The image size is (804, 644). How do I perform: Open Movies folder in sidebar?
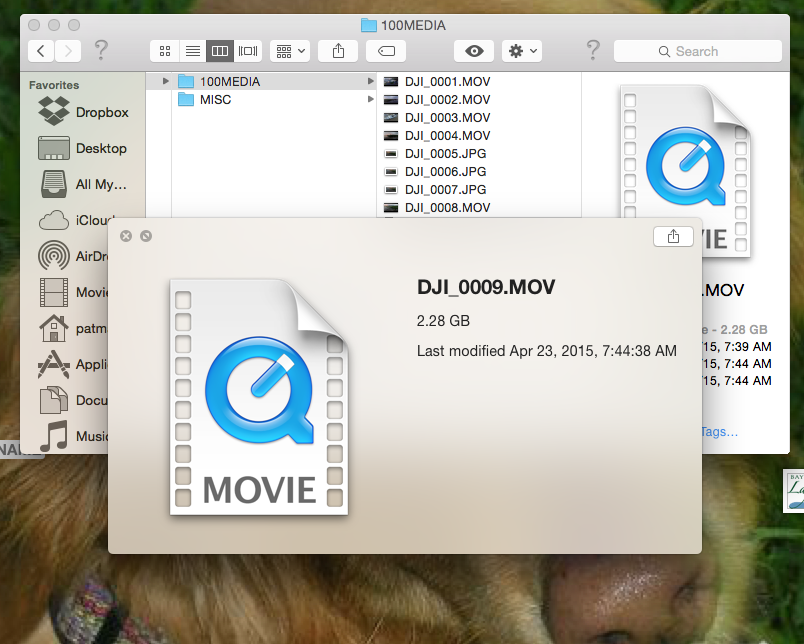click(x=72, y=292)
